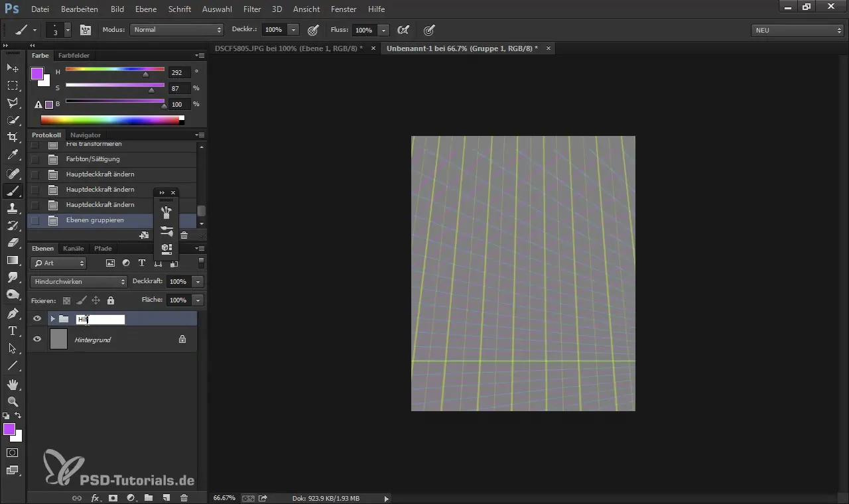Toggle pressure for opacity button
This screenshot has width=849, height=504.
coord(313,30)
